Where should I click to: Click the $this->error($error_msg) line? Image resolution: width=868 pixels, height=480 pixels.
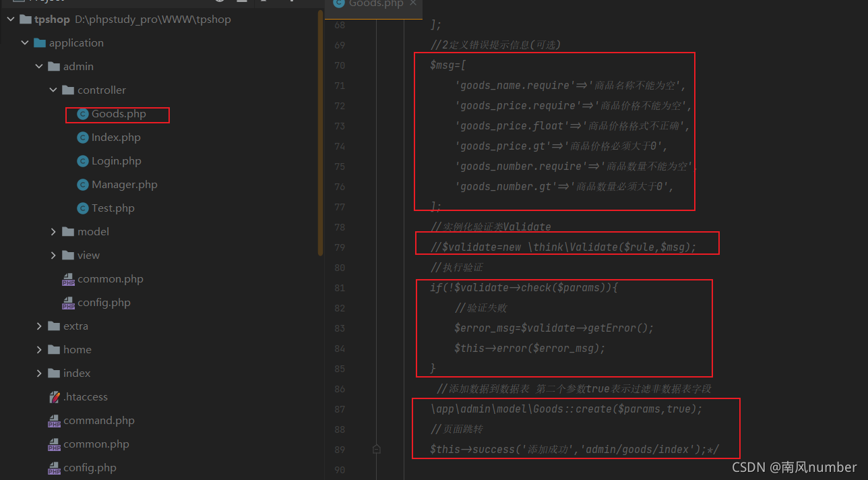coord(530,349)
